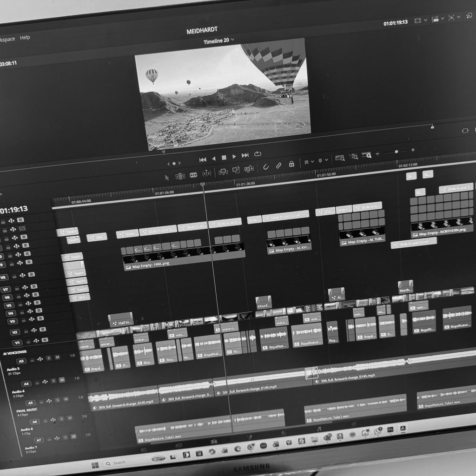Select the Trim Edit Mode tool
476x476 pixels.
180,176
